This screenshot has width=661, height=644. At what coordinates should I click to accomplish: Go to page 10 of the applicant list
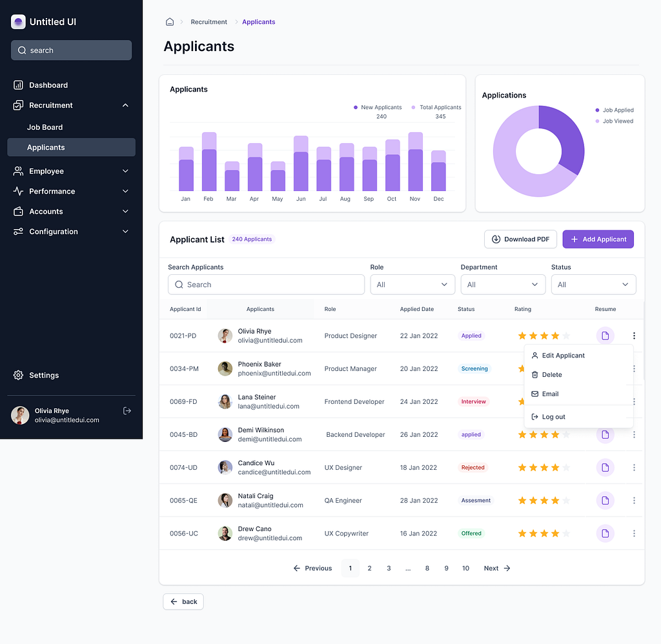[x=465, y=568]
